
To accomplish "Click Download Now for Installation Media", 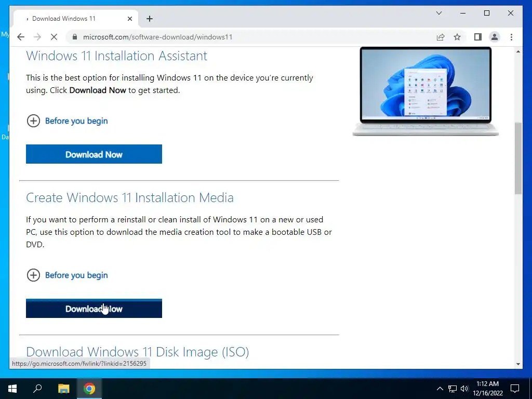I will pyautogui.click(x=94, y=309).
